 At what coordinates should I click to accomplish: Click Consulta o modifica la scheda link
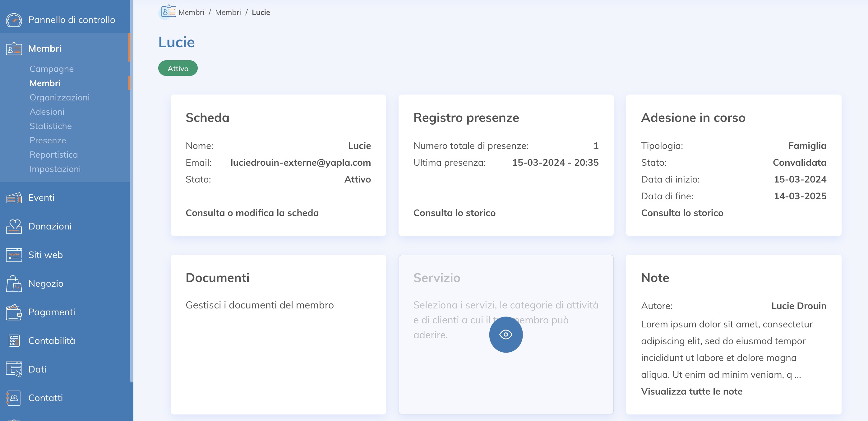[x=252, y=213]
